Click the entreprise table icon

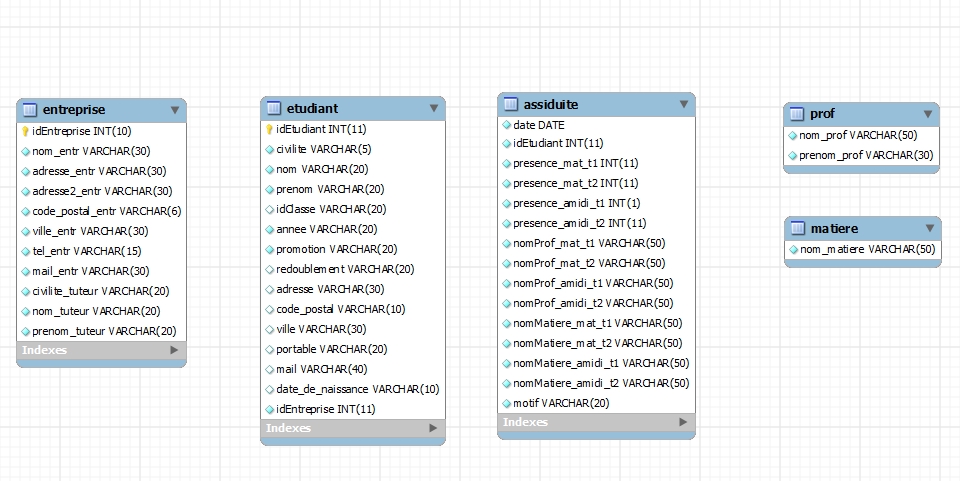(29, 110)
